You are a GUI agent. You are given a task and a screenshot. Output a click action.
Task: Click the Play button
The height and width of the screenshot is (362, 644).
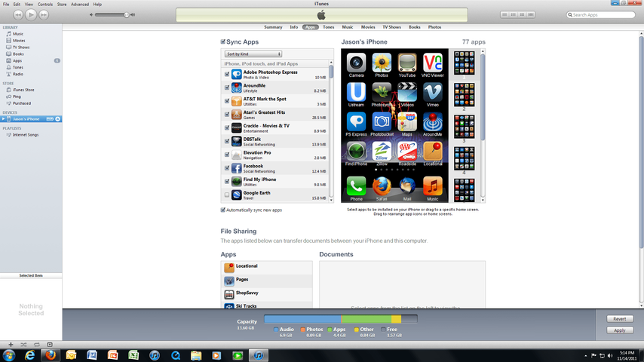(x=31, y=15)
